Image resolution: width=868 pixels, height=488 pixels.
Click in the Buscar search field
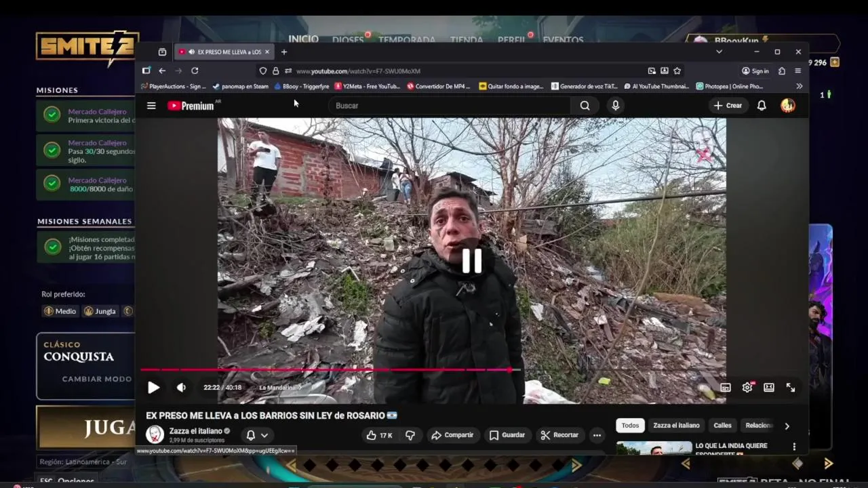click(450, 106)
